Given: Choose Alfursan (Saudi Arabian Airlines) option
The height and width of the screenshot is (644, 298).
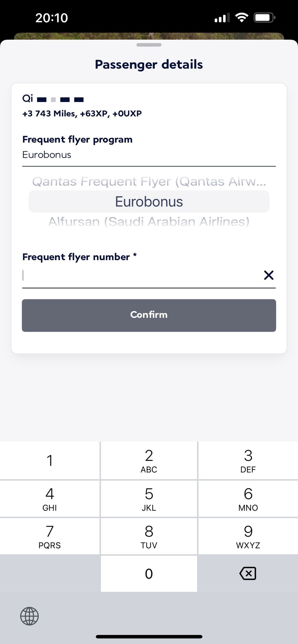Looking at the screenshot, I should [149, 222].
